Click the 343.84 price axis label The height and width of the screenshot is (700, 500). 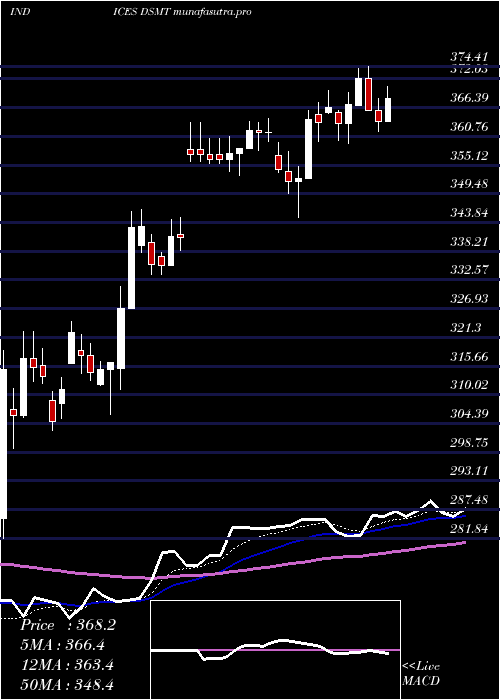pyautogui.click(x=468, y=213)
